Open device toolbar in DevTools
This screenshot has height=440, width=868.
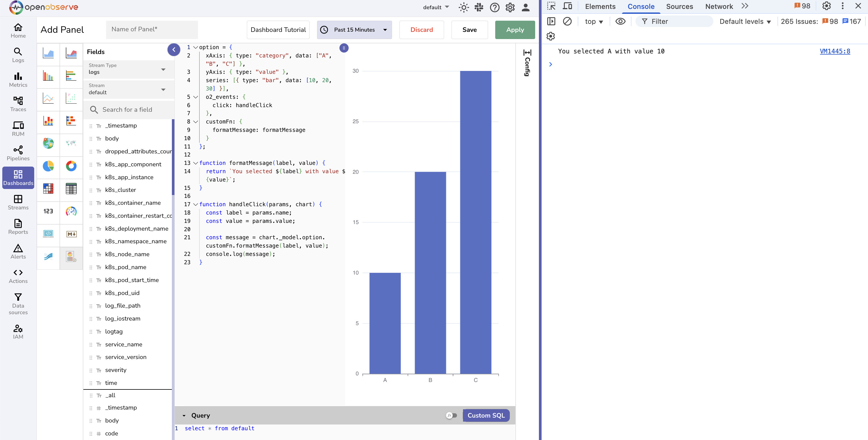(568, 6)
